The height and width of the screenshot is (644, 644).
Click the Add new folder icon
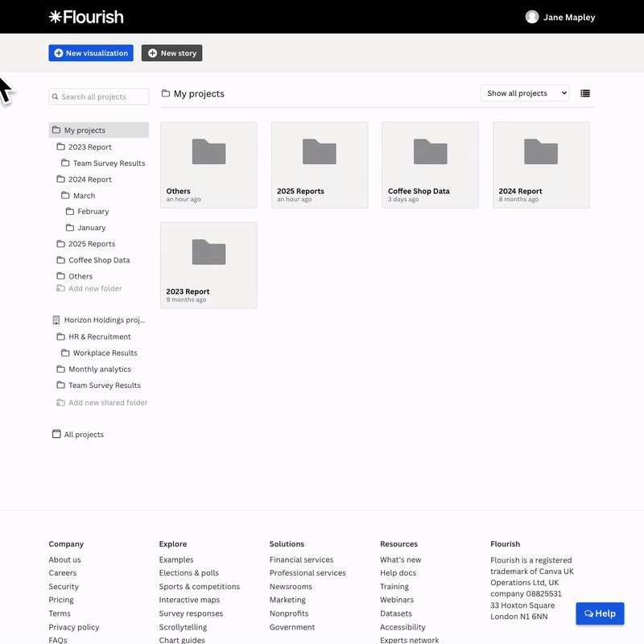tap(60, 288)
